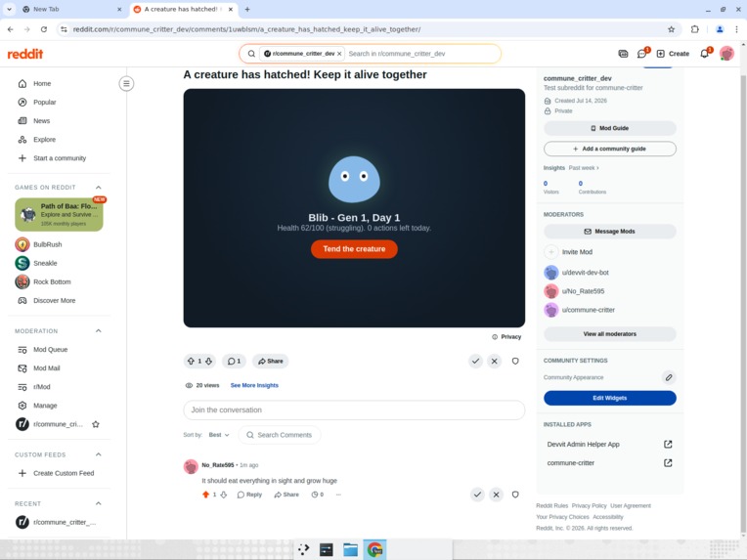The width and height of the screenshot is (747, 560).
Task: Collapse the left navigation sidebar
Action: (x=126, y=84)
